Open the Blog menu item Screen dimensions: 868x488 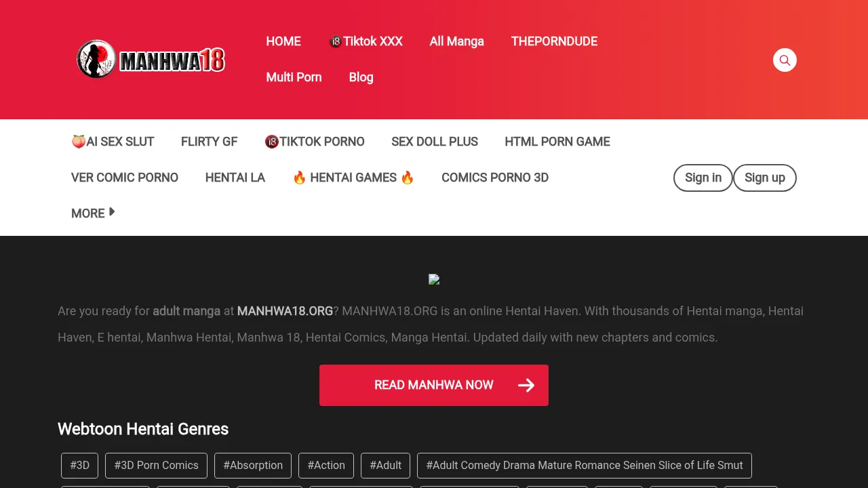[x=361, y=77]
